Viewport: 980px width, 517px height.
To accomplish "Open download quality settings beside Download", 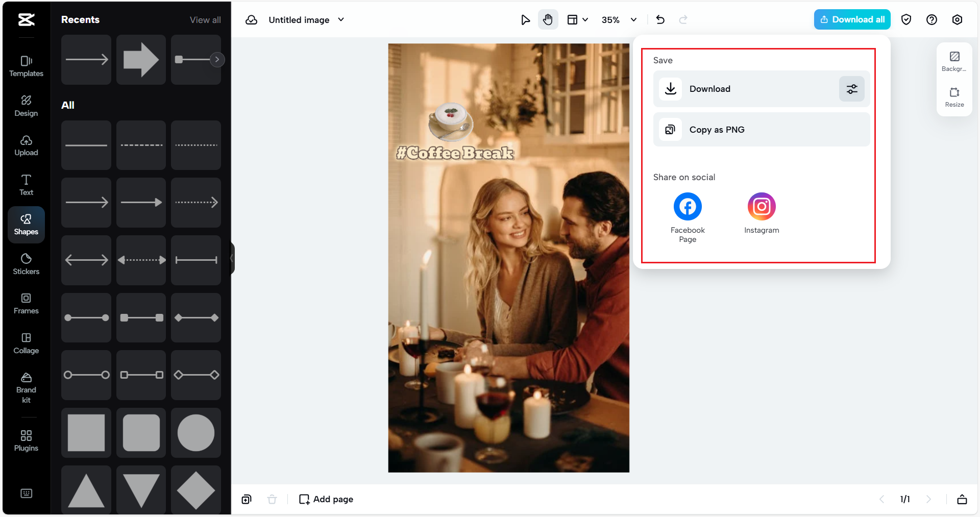I will pyautogui.click(x=851, y=88).
